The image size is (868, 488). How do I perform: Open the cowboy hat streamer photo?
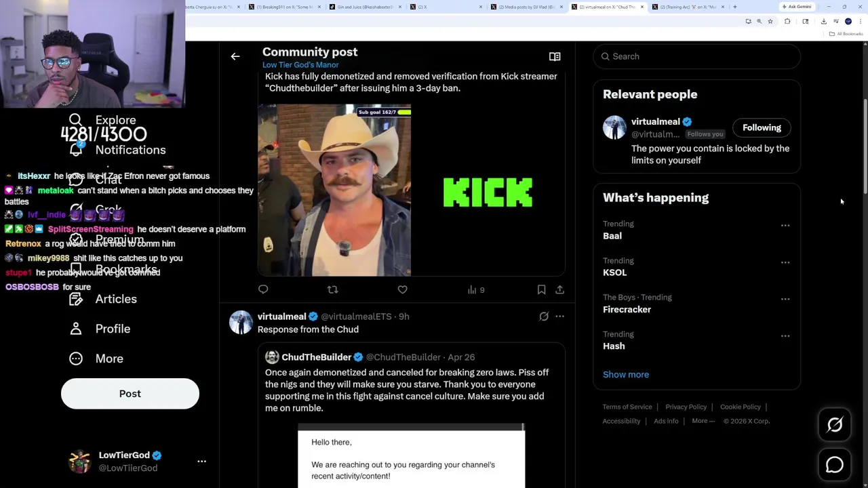pyautogui.click(x=334, y=190)
